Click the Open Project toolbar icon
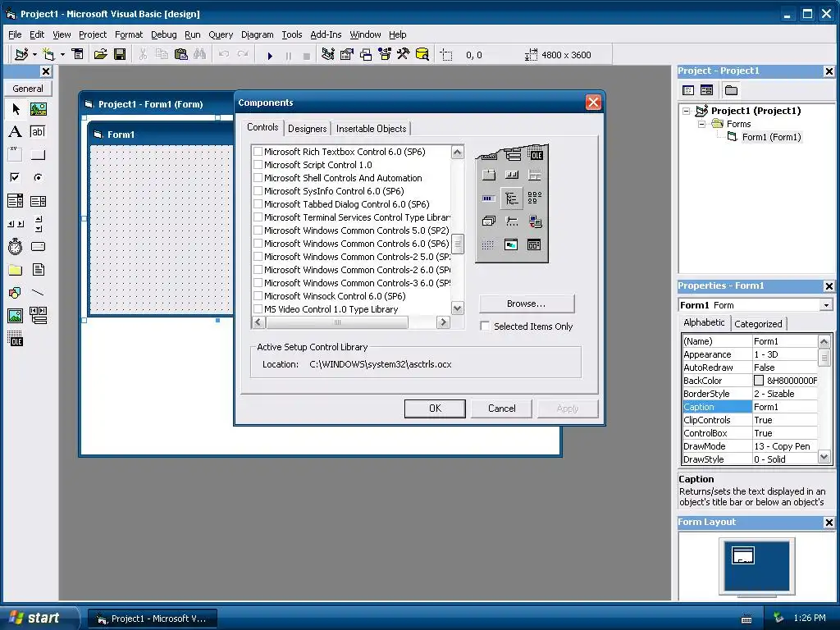 click(101, 55)
